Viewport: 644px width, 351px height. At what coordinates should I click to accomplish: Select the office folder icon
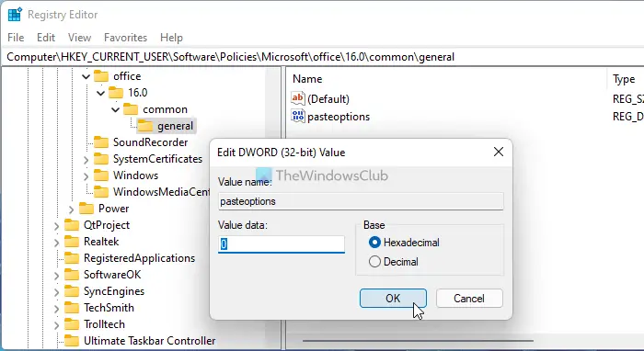coord(101,76)
